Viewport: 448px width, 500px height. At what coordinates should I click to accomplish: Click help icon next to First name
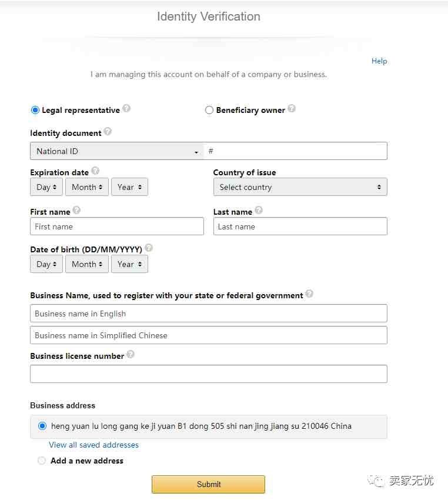click(76, 210)
